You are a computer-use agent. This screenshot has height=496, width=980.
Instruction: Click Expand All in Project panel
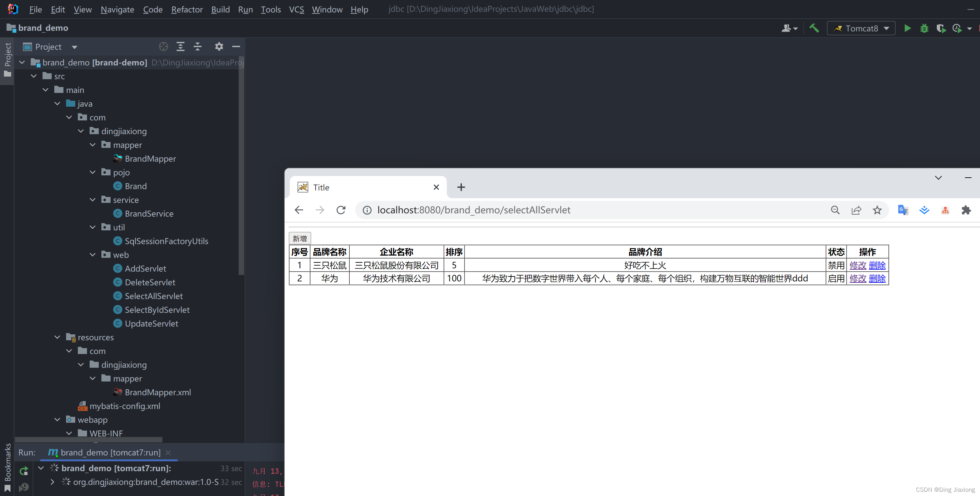tap(180, 46)
